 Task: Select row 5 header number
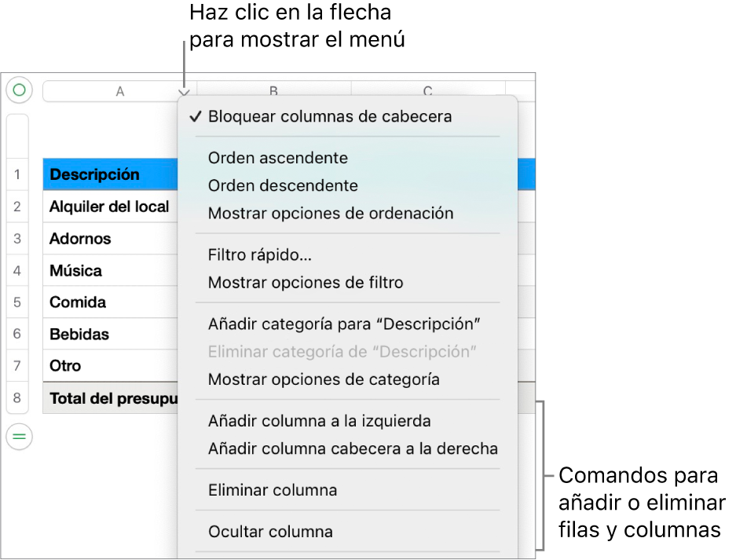[17, 302]
